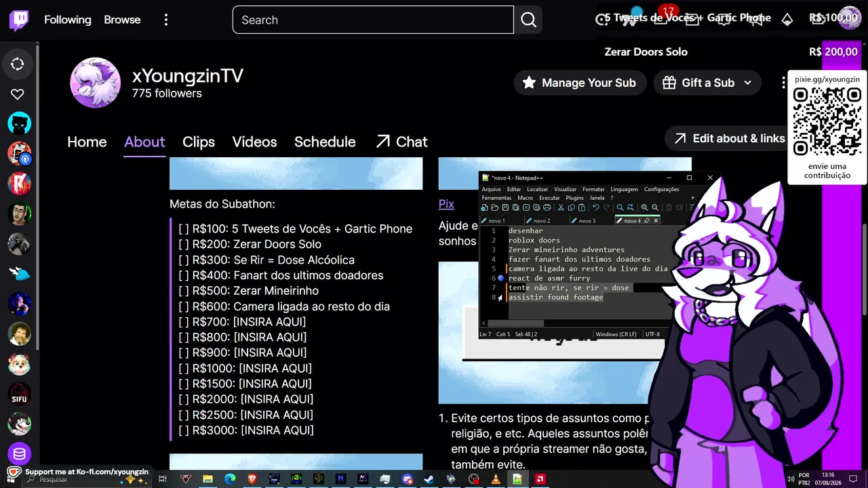Open File Explorer from the taskbar
868x488 pixels.
pos(208,479)
